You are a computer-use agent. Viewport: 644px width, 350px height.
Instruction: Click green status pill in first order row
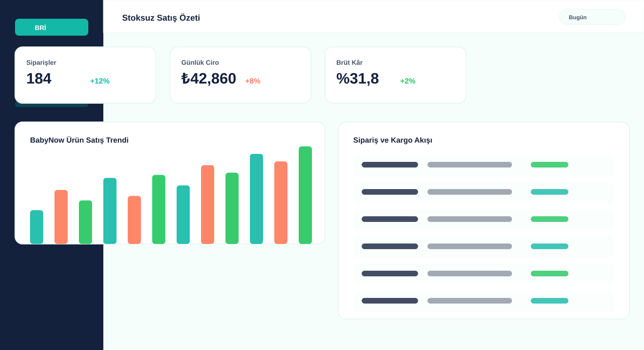(550, 165)
